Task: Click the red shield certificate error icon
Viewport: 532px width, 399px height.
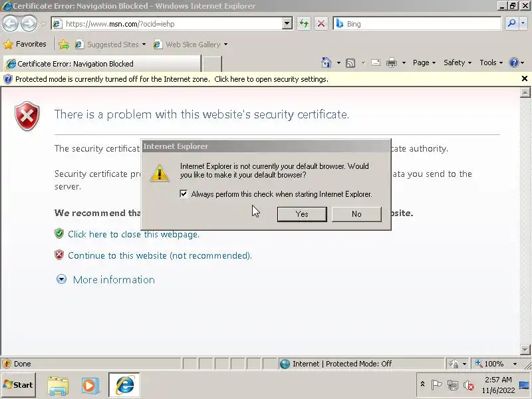Action: click(27, 116)
